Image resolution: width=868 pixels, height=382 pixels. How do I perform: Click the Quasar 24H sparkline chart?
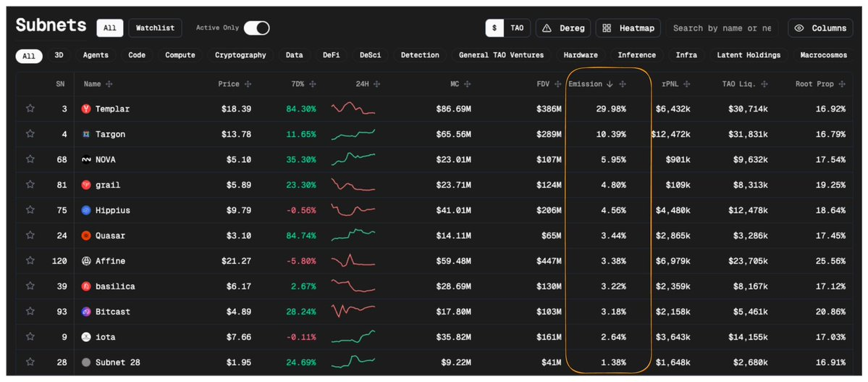tap(353, 236)
